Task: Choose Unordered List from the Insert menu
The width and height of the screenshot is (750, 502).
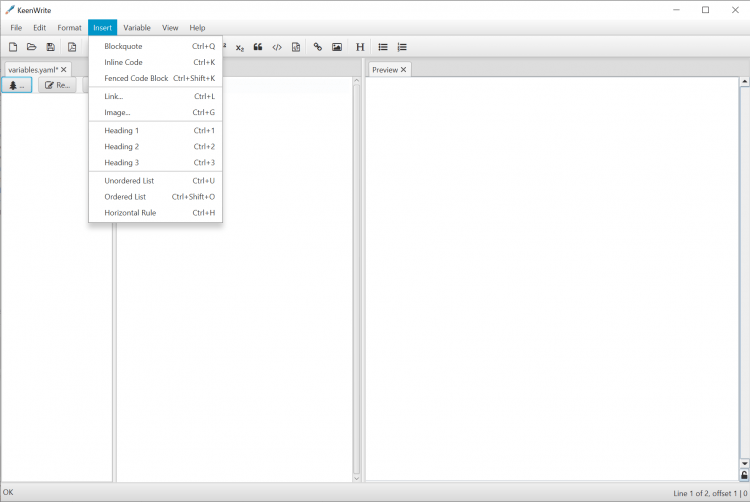Action: click(155, 181)
